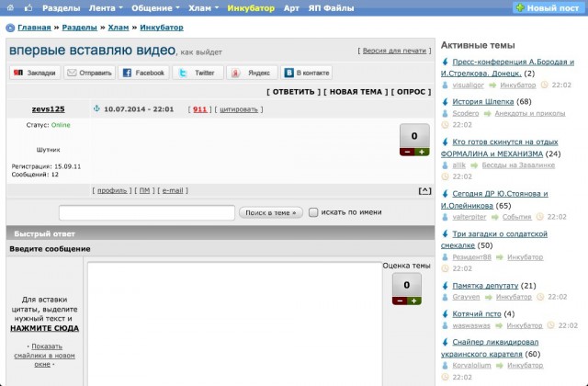Click lightning icon beside Котячий псто

coord(445,314)
